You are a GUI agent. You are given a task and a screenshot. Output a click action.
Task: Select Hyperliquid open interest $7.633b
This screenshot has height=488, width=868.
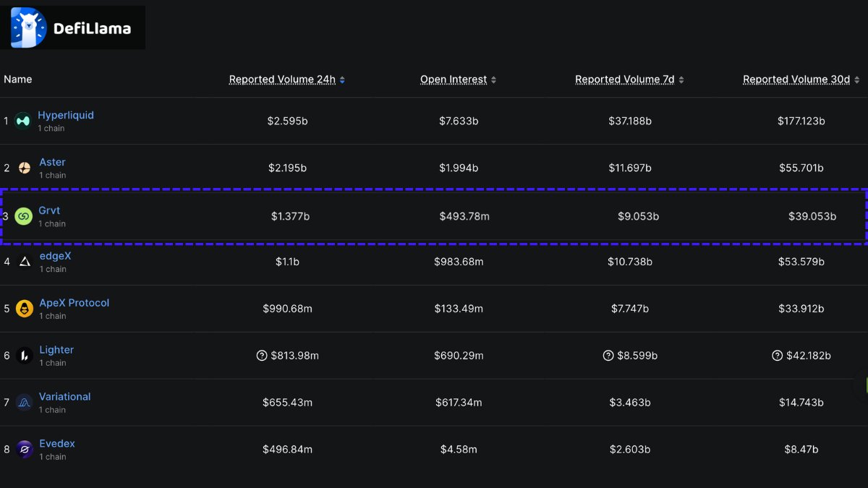point(459,121)
